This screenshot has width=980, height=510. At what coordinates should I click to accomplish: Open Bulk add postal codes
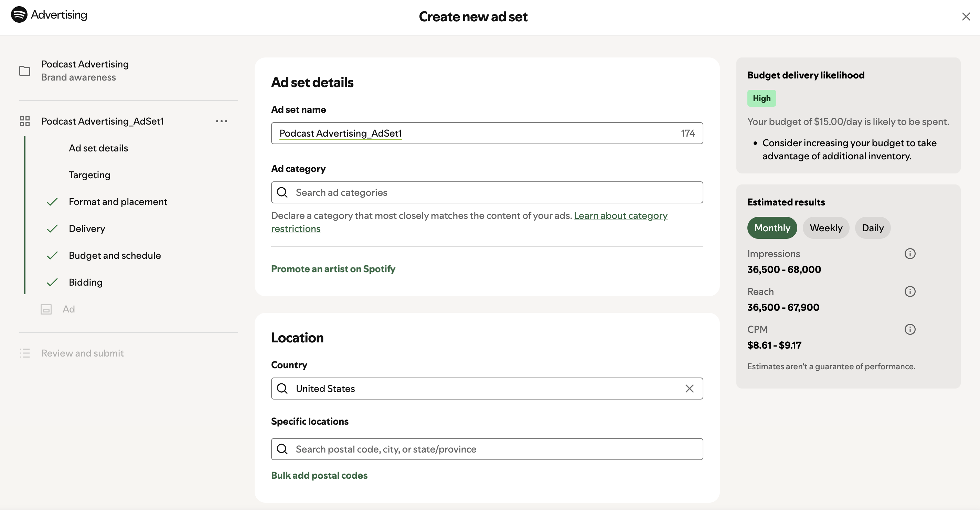click(319, 475)
